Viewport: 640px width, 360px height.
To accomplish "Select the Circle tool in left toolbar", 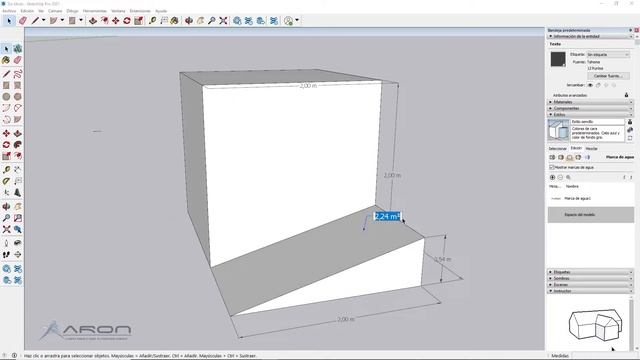I will pyautogui.click(x=6, y=97).
